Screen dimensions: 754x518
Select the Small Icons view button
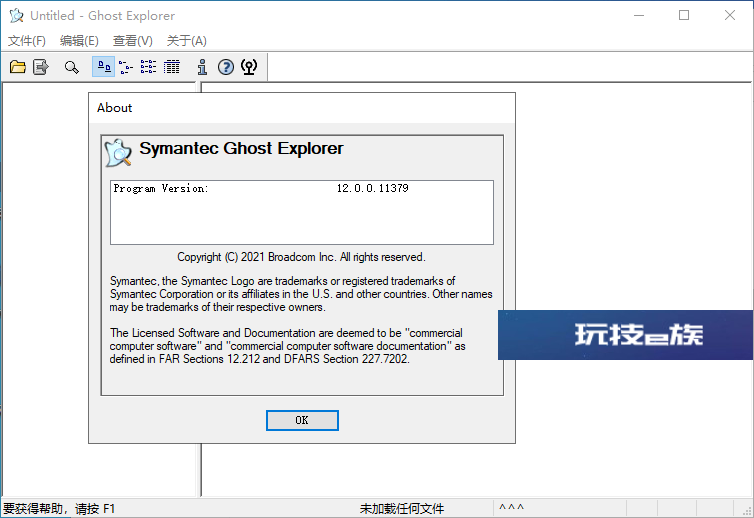pos(126,67)
